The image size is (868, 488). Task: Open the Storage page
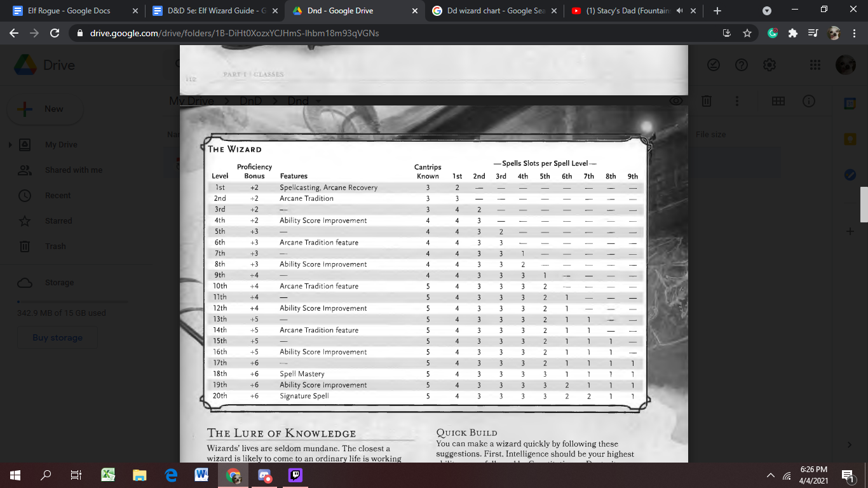pyautogui.click(x=59, y=283)
